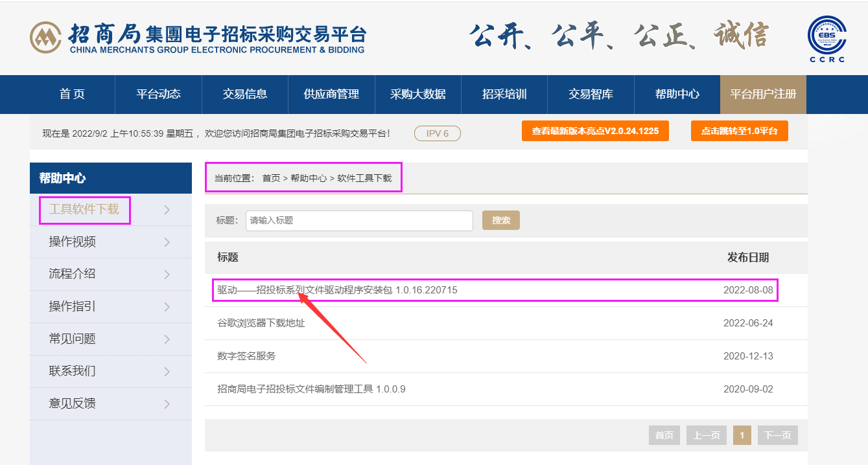Go to 下一页 pagination button

[777, 435]
